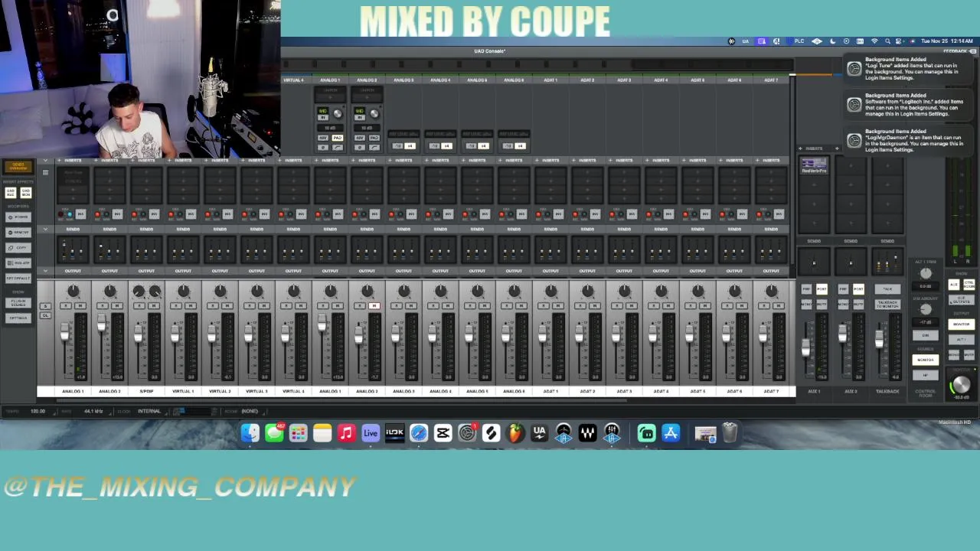Click the Tempo 120.00 value field

pyautogui.click(x=37, y=411)
